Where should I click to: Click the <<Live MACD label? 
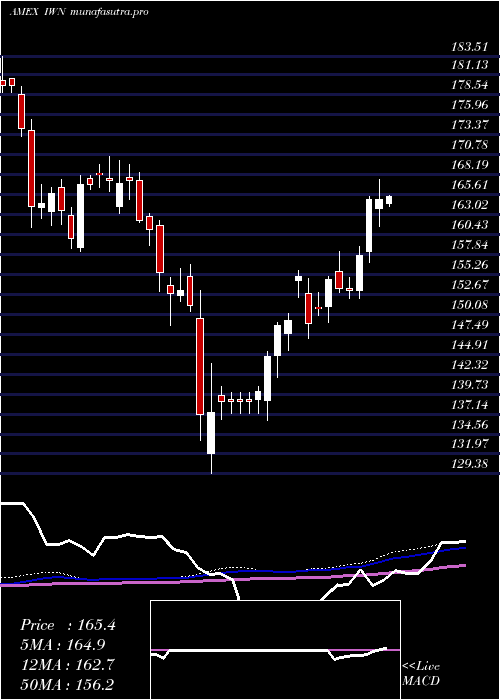421,674
